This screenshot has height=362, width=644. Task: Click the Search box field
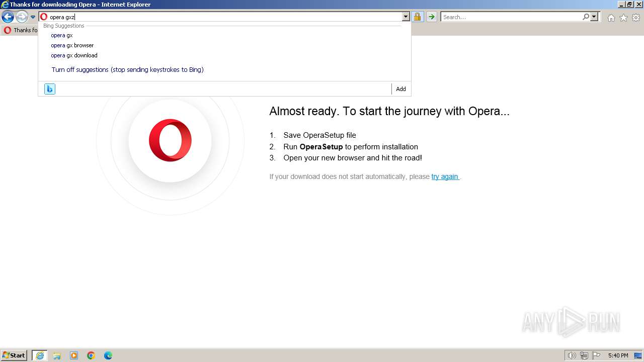coord(511,17)
